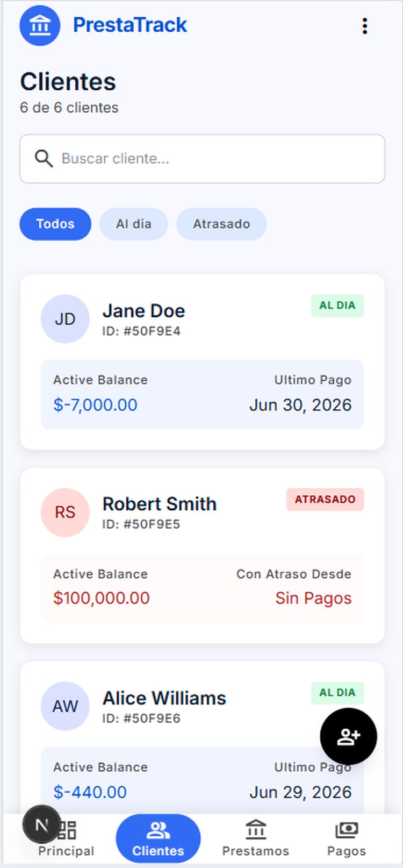
Task: Click the PrestaTrack title text
Action: click(130, 25)
